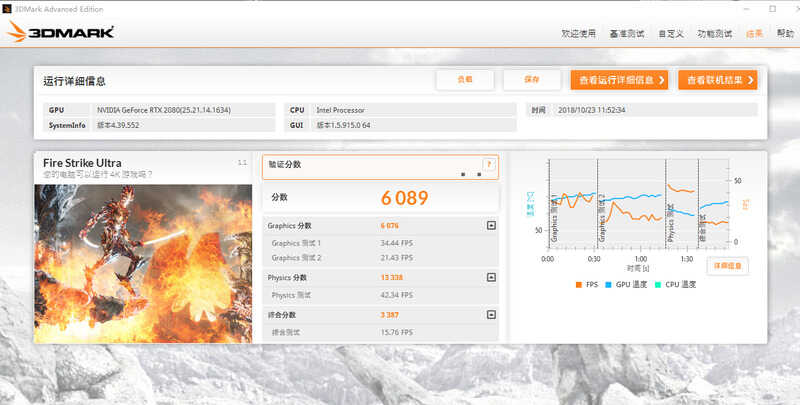Click the green CPU 温度 legend swatch
This screenshot has height=405, width=800.
click(658, 285)
